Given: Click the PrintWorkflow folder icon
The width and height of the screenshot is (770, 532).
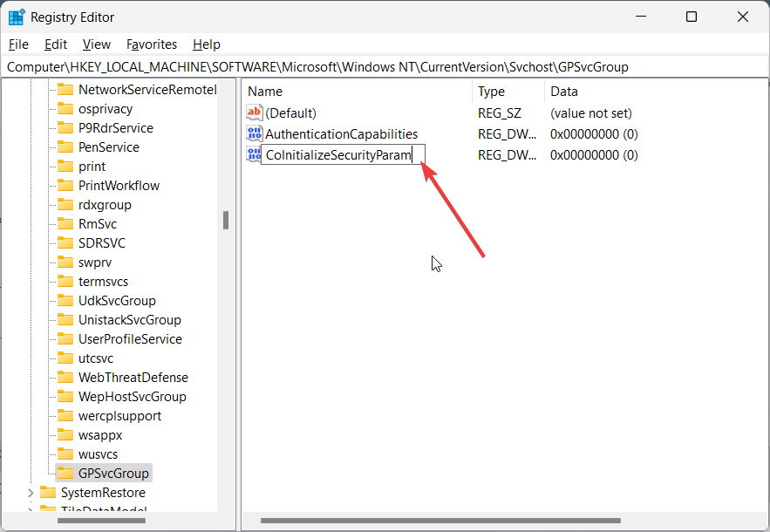Looking at the screenshot, I should click(x=65, y=185).
